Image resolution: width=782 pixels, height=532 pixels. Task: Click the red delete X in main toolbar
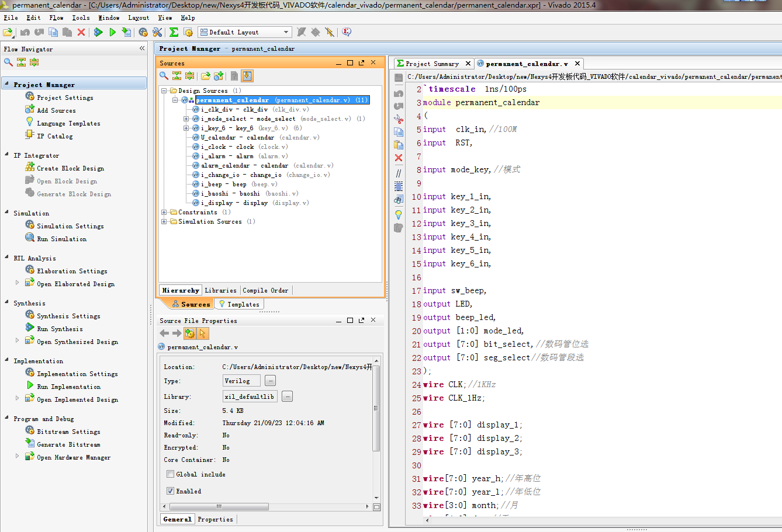tap(81, 32)
